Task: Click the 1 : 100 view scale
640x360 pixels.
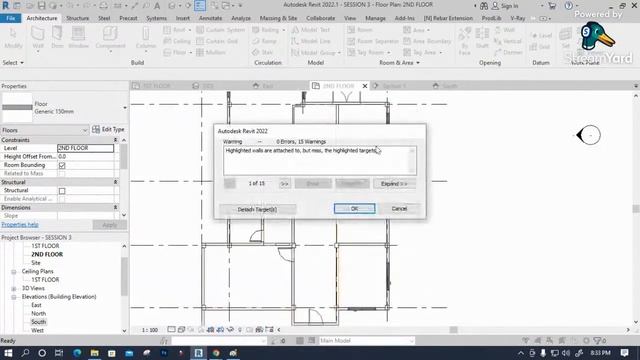Action: [150, 330]
